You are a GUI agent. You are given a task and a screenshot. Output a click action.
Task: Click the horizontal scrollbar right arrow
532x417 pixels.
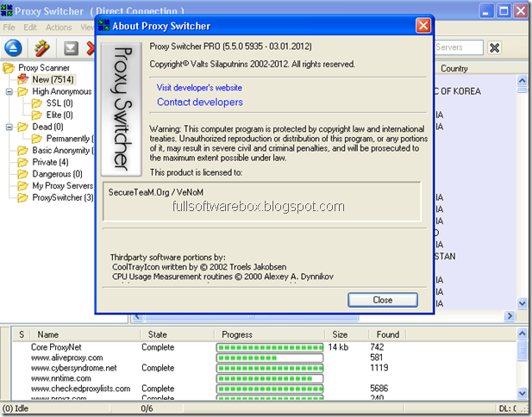(510, 316)
